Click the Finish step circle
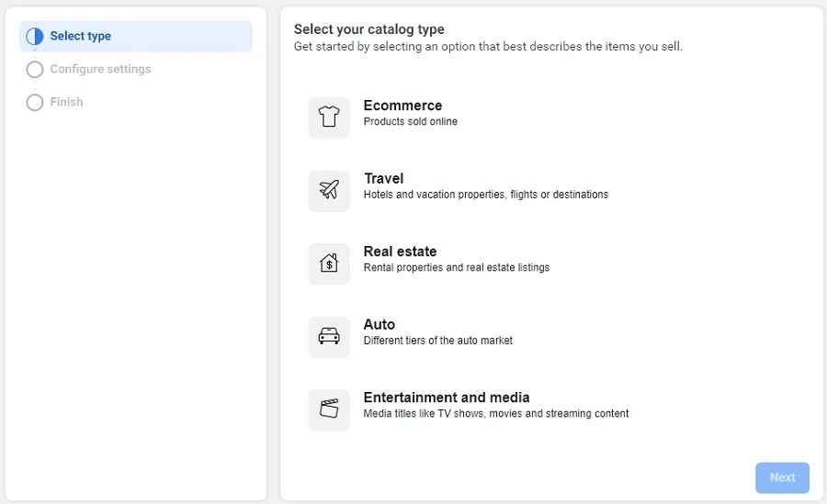The width and height of the screenshot is (827, 504). pos(35,103)
